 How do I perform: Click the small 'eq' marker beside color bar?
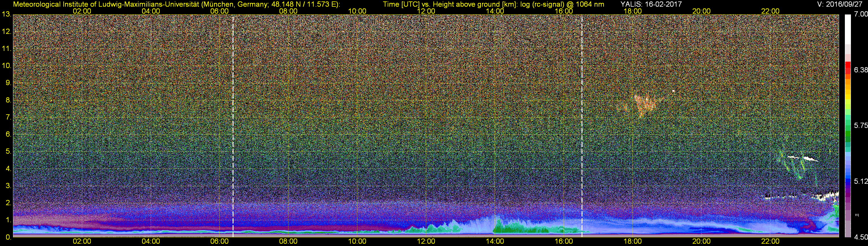point(857,215)
